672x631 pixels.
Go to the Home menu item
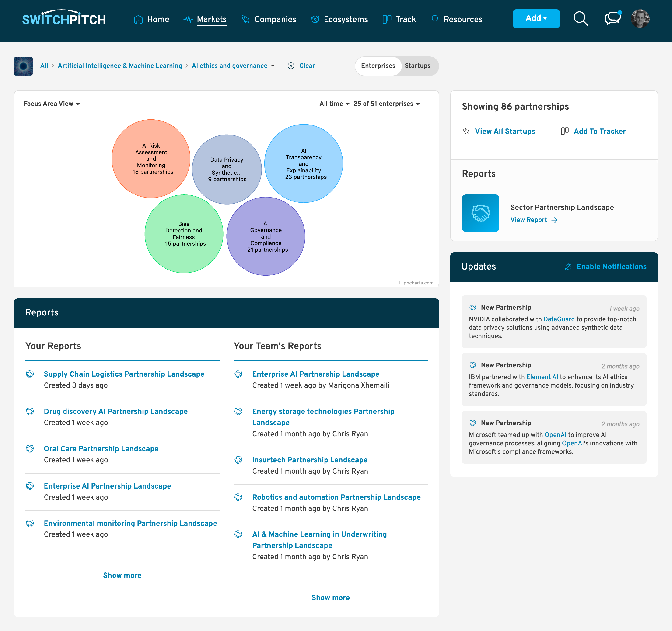click(151, 19)
